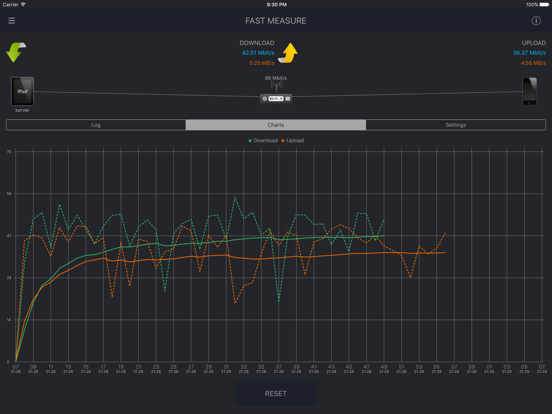Click the server label under iPad
The image size is (552, 414).
[x=22, y=110]
